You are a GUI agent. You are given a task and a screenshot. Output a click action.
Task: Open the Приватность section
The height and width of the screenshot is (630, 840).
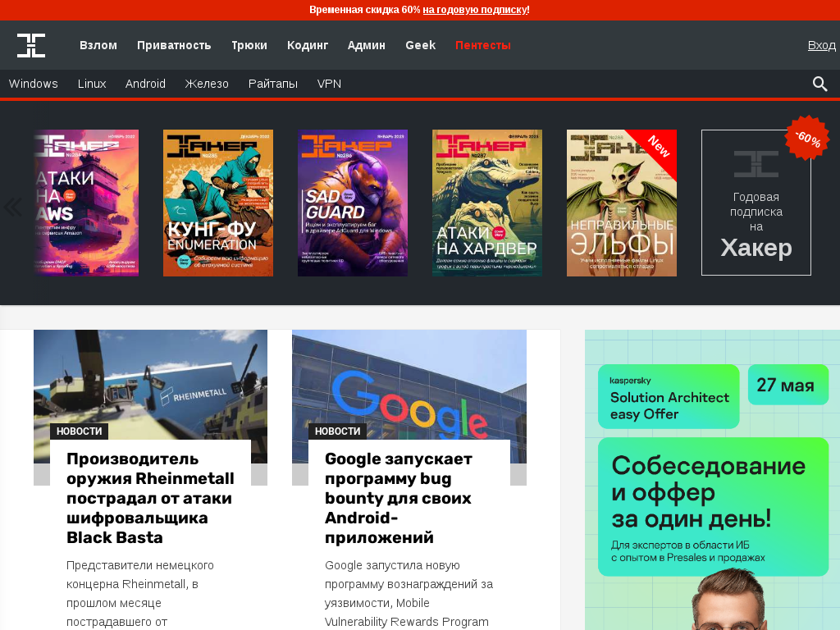[x=174, y=45]
